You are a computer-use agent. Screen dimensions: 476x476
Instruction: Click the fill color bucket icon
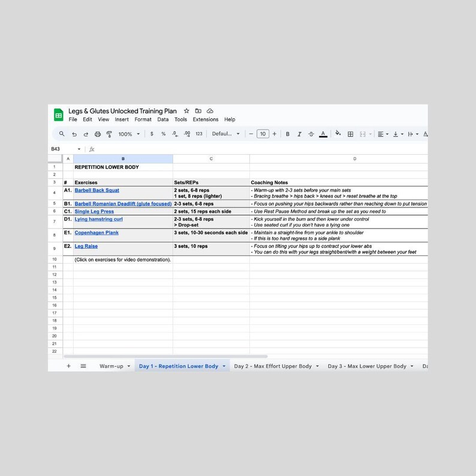pyautogui.click(x=338, y=134)
